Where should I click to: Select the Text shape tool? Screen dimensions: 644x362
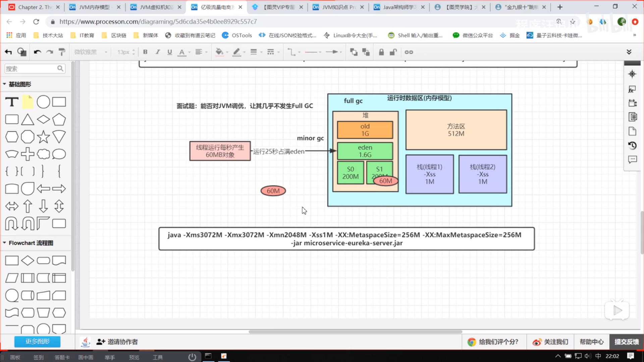coord(12,102)
